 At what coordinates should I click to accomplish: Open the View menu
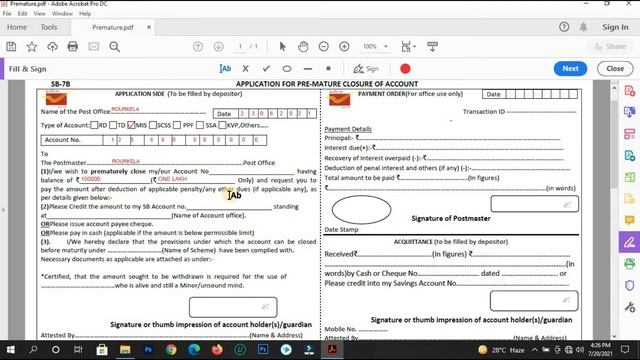point(40,13)
